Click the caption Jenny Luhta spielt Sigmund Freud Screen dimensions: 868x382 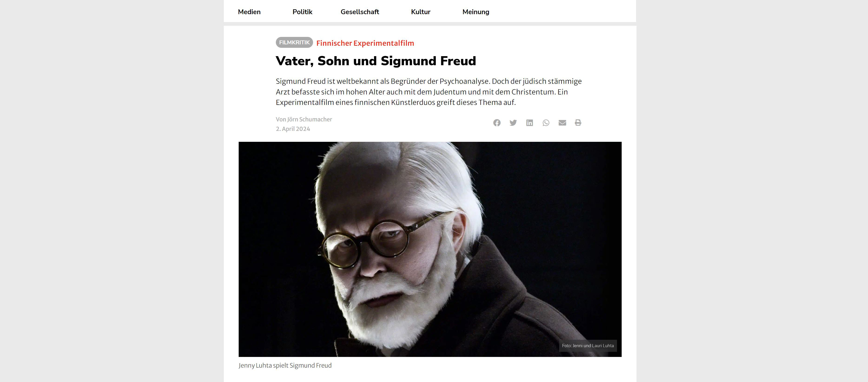(x=285, y=366)
